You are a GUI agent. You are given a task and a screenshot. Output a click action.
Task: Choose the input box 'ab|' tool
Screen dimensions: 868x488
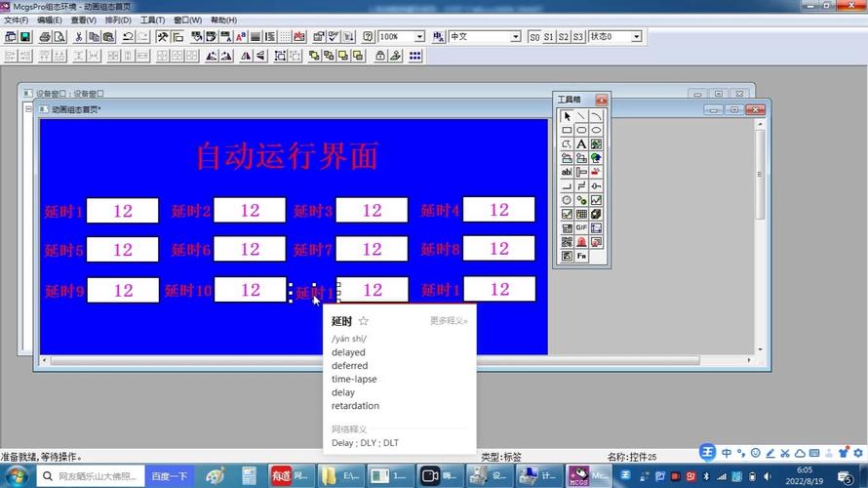click(567, 172)
